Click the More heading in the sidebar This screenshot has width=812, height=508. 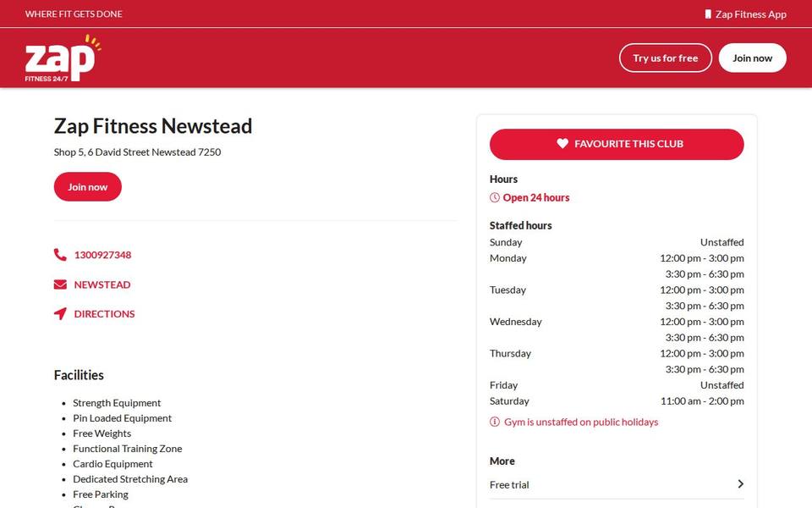(502, 461)
